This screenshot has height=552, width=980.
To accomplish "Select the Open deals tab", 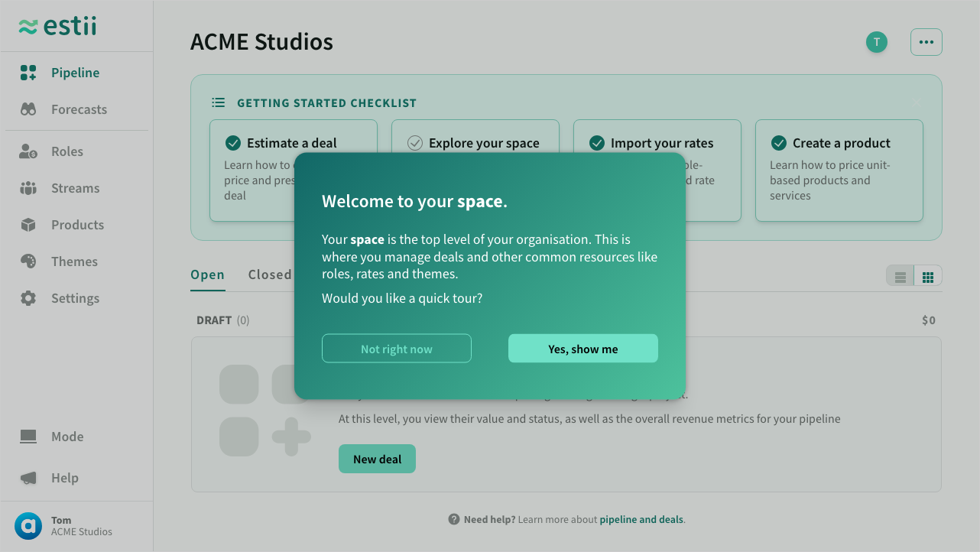I will pos(207,274).
